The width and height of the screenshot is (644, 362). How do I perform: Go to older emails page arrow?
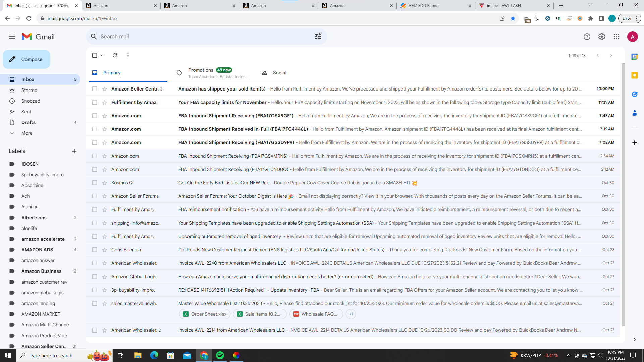(611, 55)
